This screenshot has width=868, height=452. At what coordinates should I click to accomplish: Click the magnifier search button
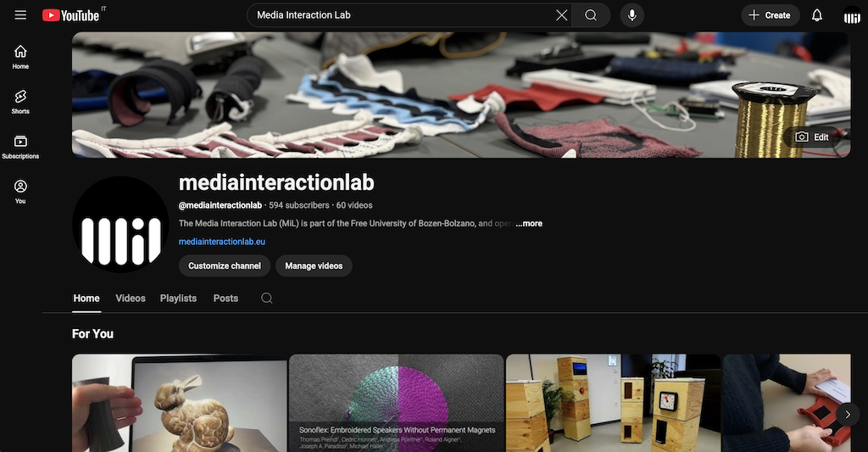point(591,15)
